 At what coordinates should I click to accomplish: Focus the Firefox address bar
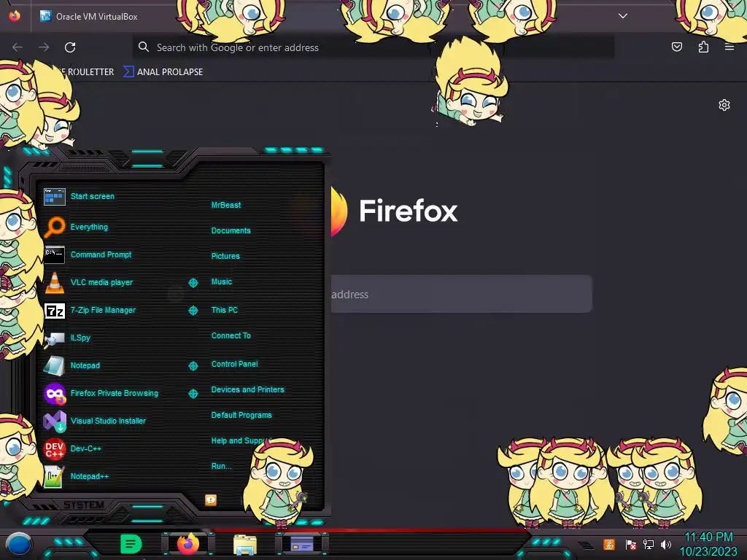pyautogui.click(x=373, y=47)
